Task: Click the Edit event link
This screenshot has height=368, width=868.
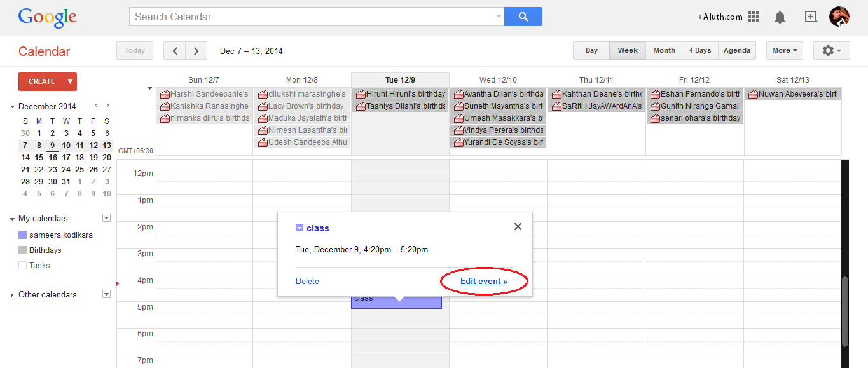Action: (484, 281)
